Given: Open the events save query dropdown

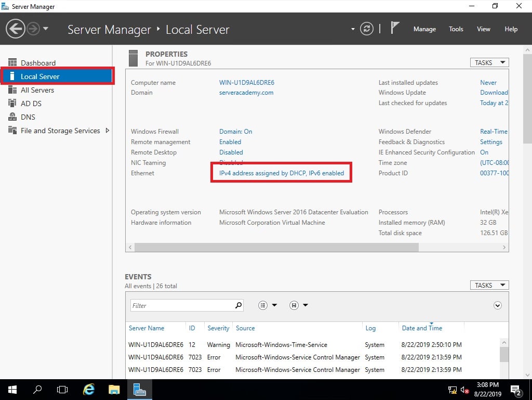Looking at the screenshot, I should [299, 305].
